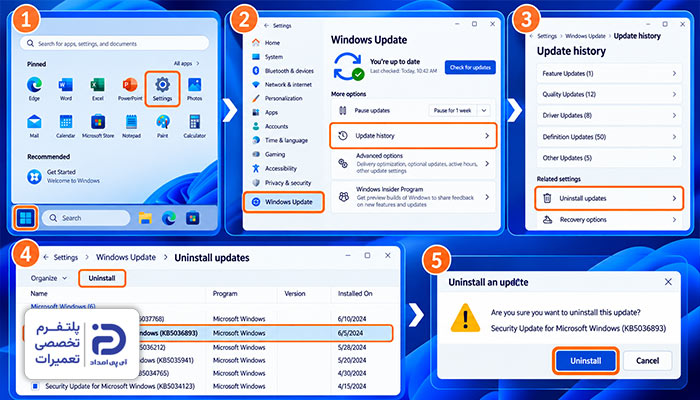The image size is (700, 400).
Task: Open Word from the Pinned apps
Action: point(66,88)
